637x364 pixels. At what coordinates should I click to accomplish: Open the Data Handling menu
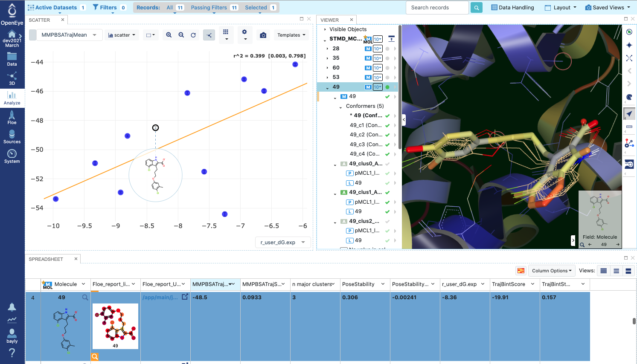point(512,8)
